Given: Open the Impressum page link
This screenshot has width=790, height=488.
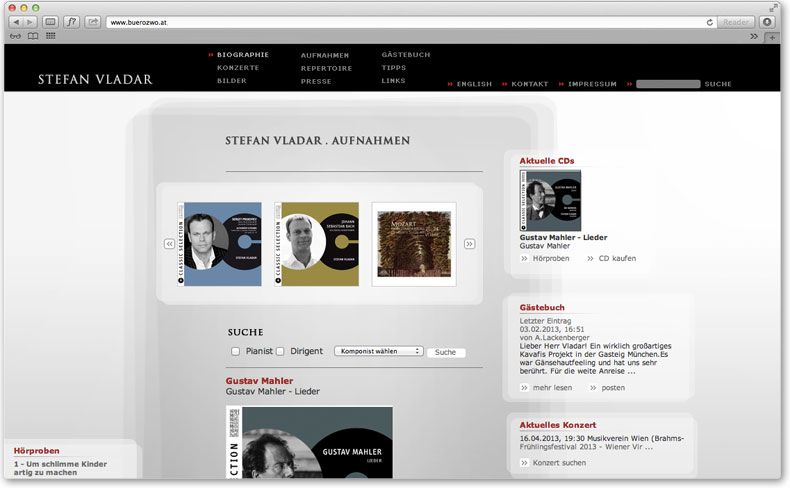Looking at the screenshot, I should [592, 84].
